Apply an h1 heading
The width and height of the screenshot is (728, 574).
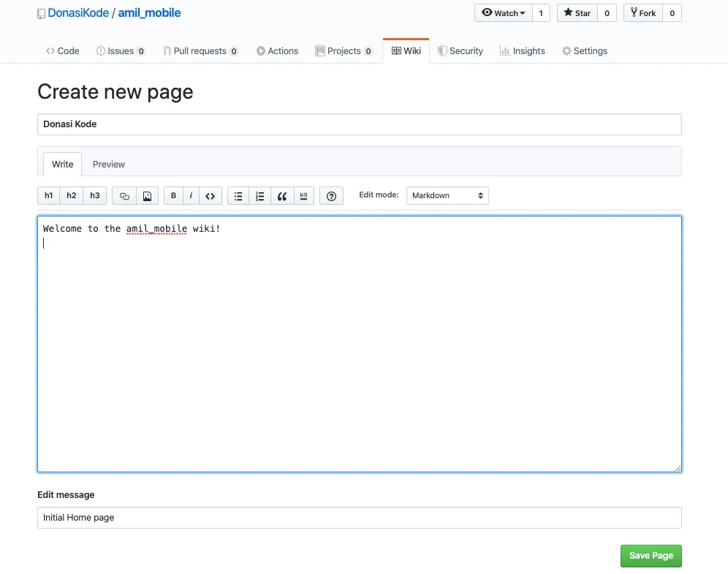coord(48,195)
